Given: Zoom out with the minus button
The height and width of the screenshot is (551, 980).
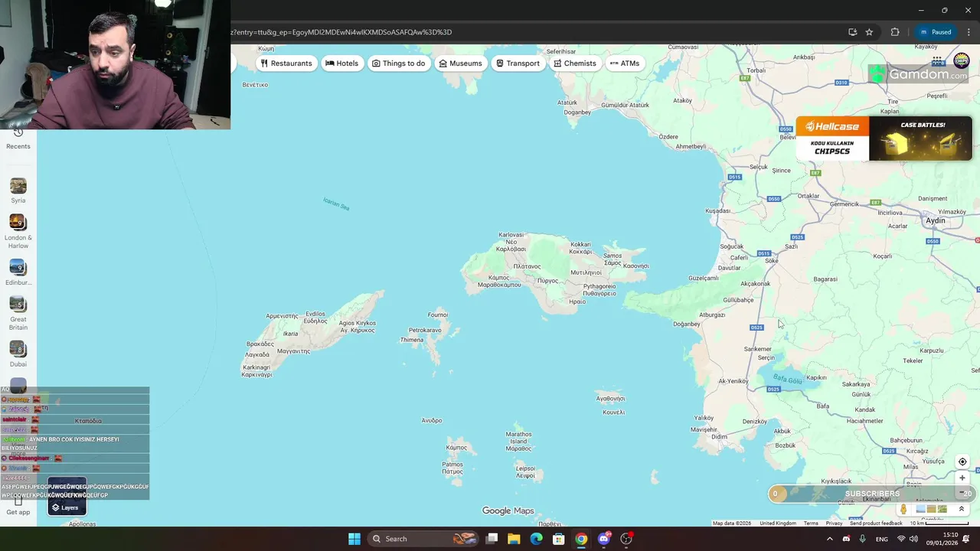Looking at the screenshot, I should [962, 493].
